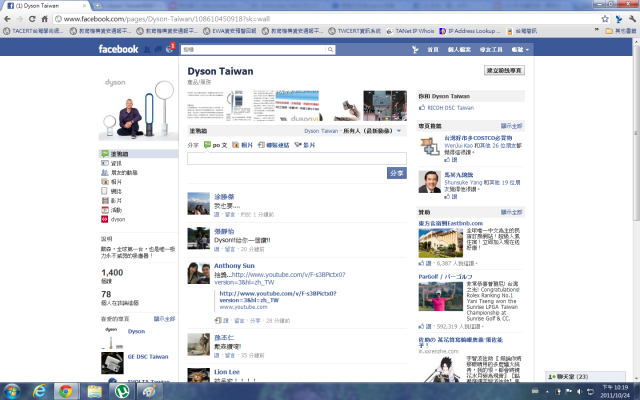
Task: Click the browser forward arrow
Action: point(20,19)
